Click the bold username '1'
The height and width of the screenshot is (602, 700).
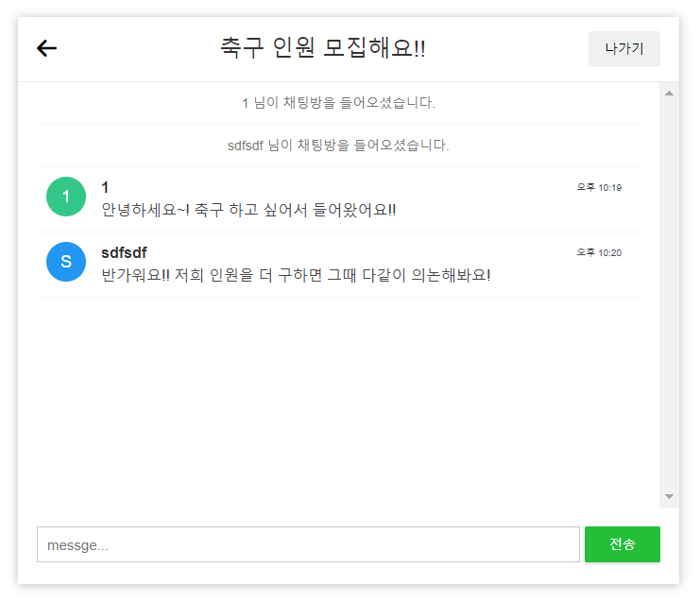(x=105, y=187)
